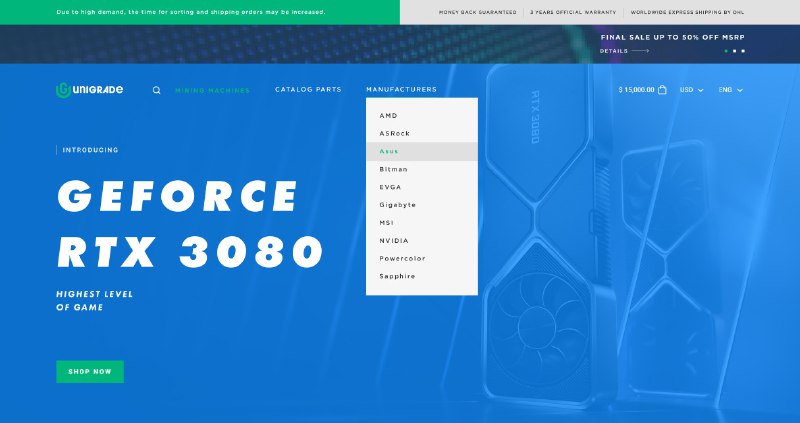Open the ENG language dropdown
The height and width of the screenshot is (423, 800).
point(731,90)
